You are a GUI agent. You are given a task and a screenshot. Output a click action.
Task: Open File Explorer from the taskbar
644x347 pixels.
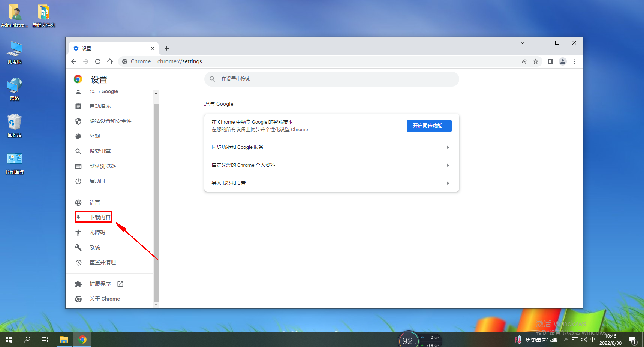pyautogui.click(x=64, y=340)
